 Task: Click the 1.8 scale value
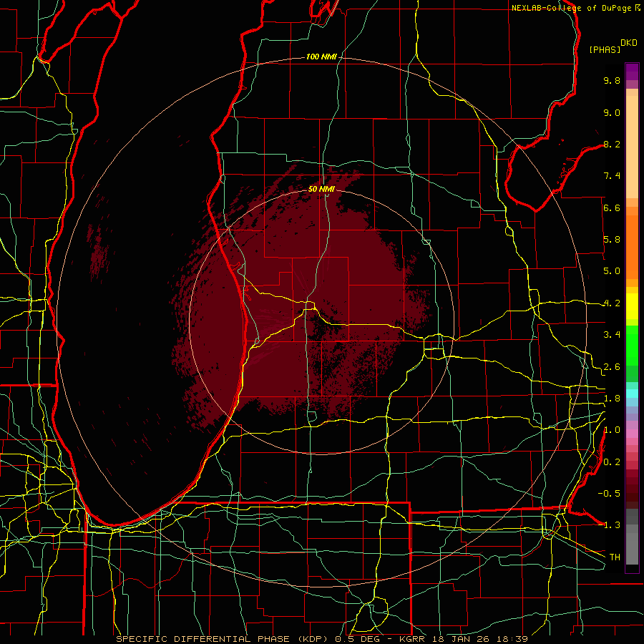pyautogui.click(x=612, y=399)
